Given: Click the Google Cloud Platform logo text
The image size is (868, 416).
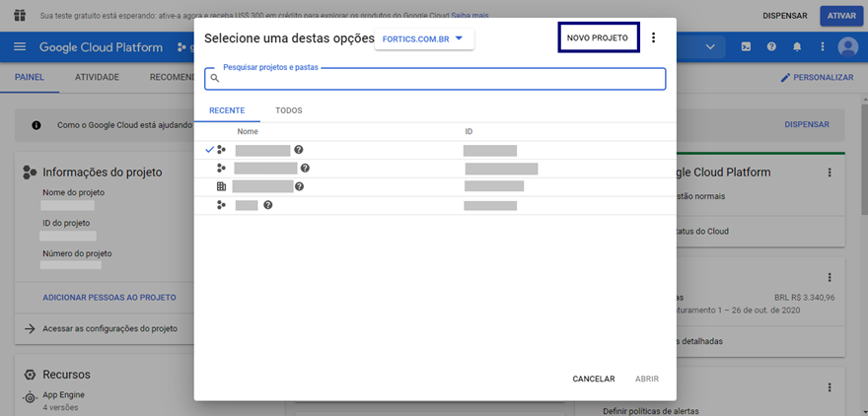Looking at the screenshot, I should click(101, 47).
